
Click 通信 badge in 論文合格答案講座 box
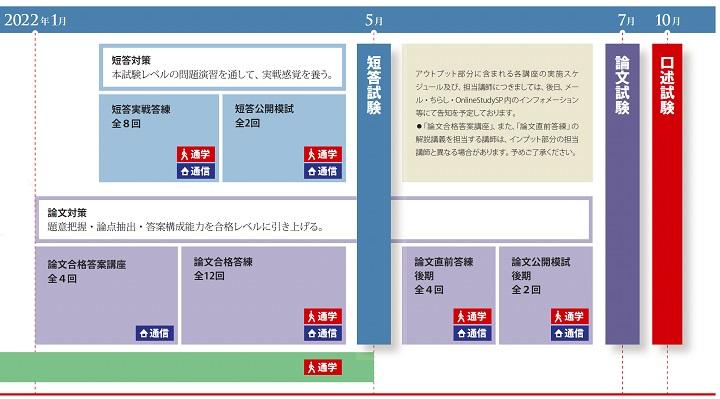(x=155, y=333)
